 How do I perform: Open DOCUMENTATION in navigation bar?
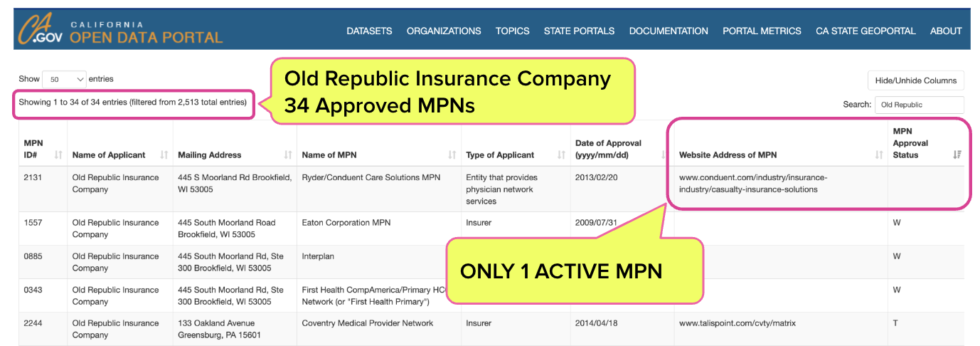669,31
